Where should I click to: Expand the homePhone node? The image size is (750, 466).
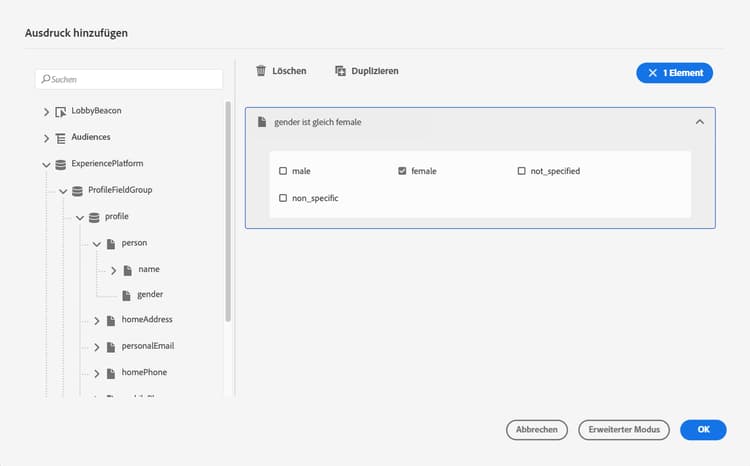pyautogui.click(x=97, y=373)
